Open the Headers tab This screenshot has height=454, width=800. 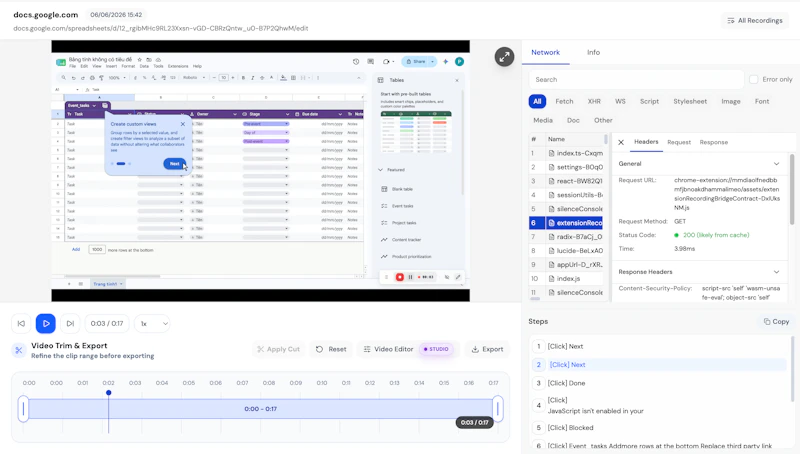pyautogui.click(x=646, y=142)
